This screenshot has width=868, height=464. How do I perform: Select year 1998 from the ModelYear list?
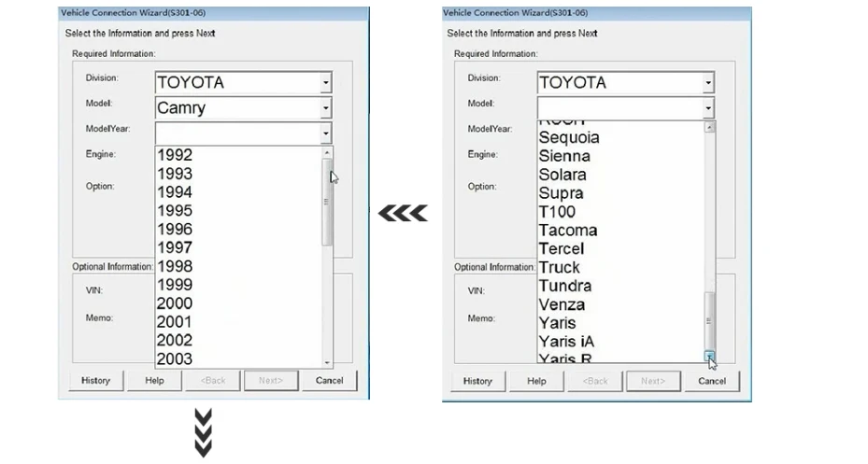coord(238,266)
